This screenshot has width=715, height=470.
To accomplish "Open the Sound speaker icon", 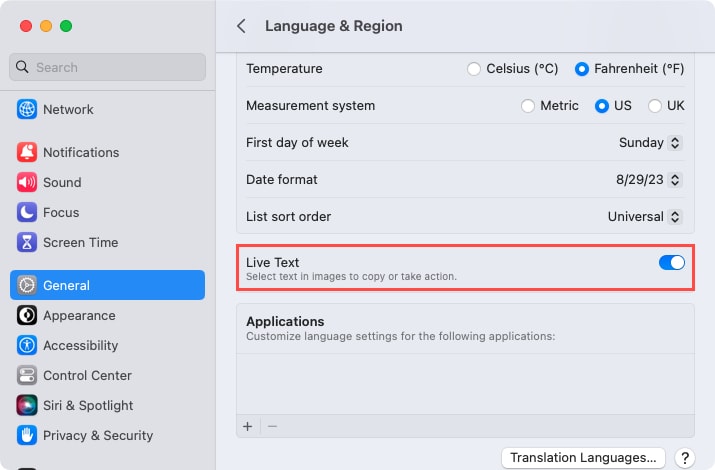I will [27, 183].
